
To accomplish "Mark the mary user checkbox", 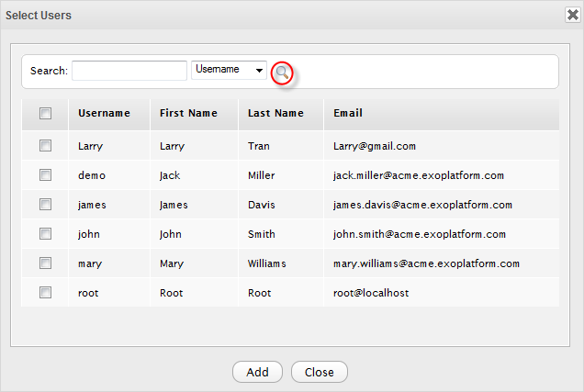I will tap(45, 263).
